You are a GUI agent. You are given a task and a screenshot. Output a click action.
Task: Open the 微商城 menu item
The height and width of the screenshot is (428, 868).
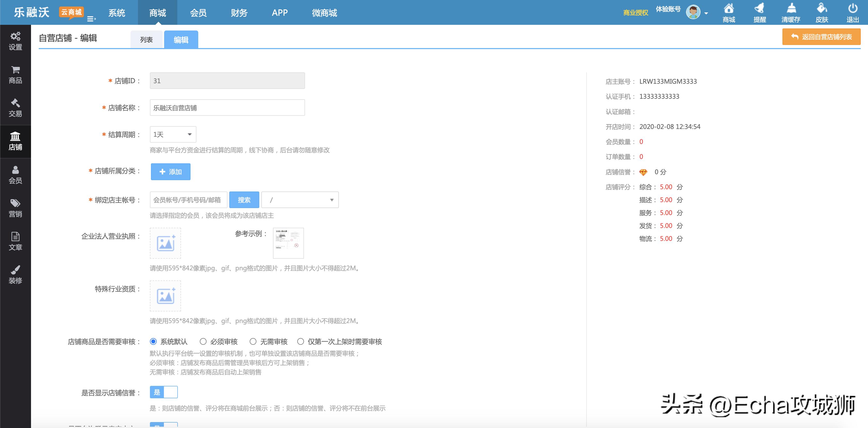324,13
